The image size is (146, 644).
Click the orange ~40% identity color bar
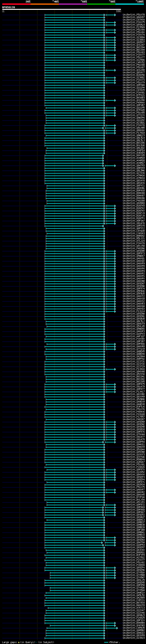coord(45,4)
